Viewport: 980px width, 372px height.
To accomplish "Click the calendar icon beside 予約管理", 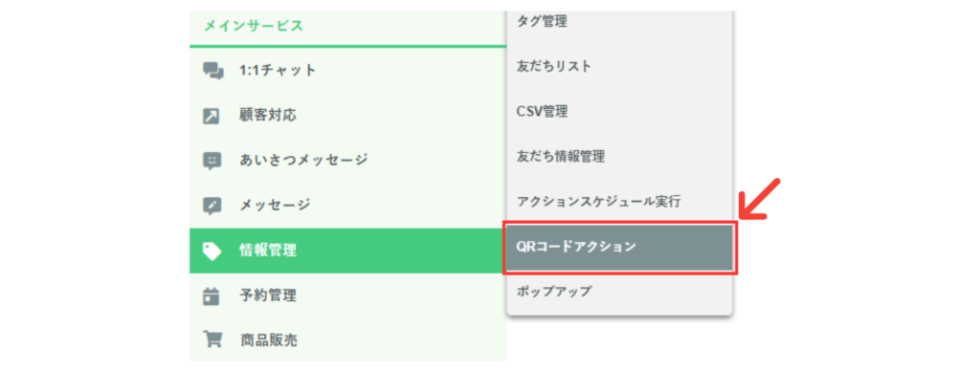I will pos(212,295).
